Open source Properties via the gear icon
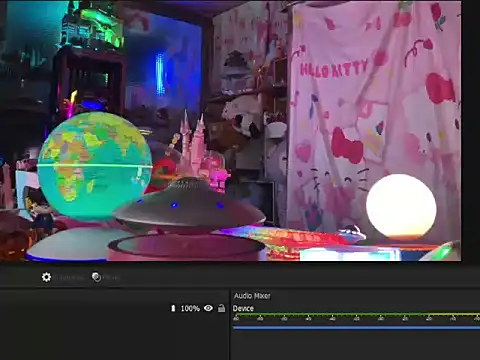This screenshot has width=480, height=360. point(46,277)
